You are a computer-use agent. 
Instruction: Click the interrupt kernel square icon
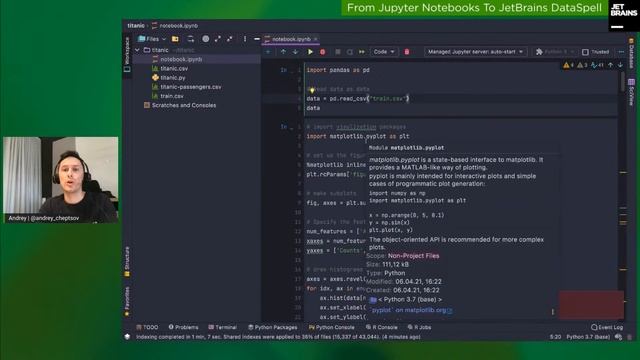[338, 52]
